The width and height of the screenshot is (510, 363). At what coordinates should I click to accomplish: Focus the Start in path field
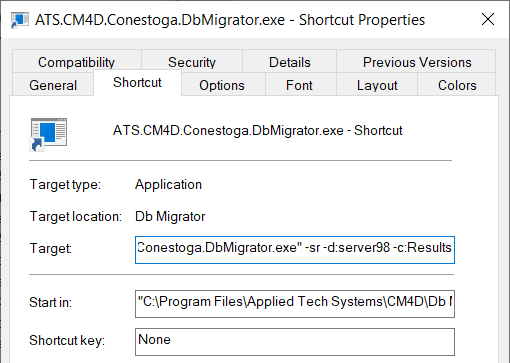coord(295,304)
